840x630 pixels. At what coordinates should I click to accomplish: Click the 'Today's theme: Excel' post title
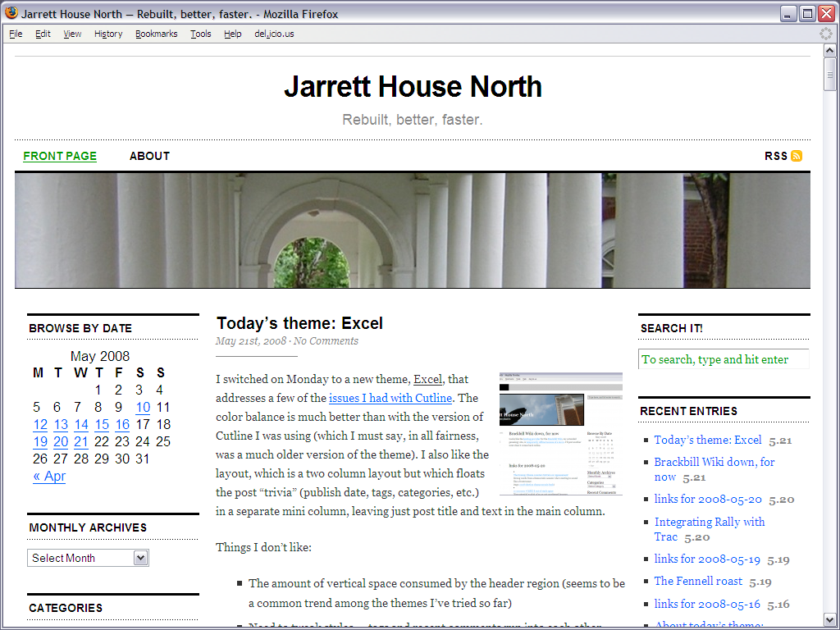(299, 323)
